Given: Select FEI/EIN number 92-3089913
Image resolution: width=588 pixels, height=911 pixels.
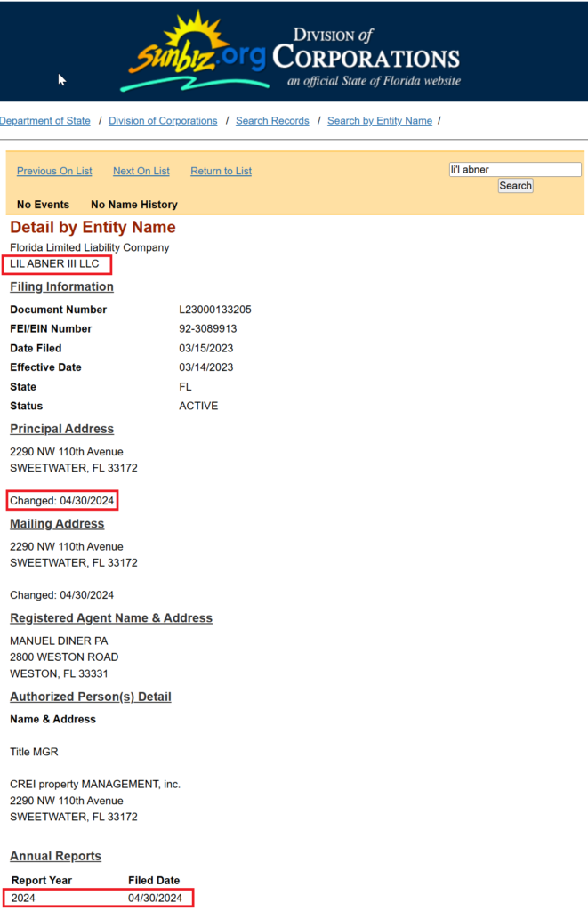Looking at the screenshot, I should click(x=208, y=329).
